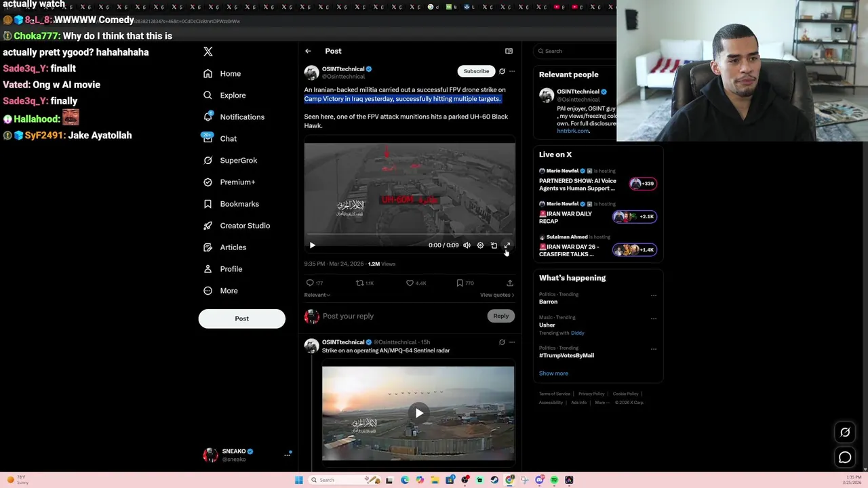Open Articles in the sidebar
868x488 pixels.
[x=225, y=247]
